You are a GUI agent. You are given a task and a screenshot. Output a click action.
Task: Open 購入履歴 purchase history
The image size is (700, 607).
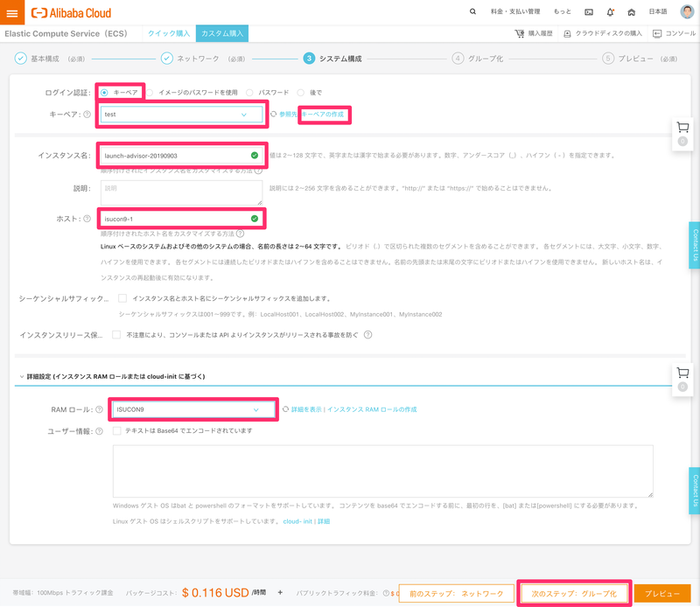point(534,33)
